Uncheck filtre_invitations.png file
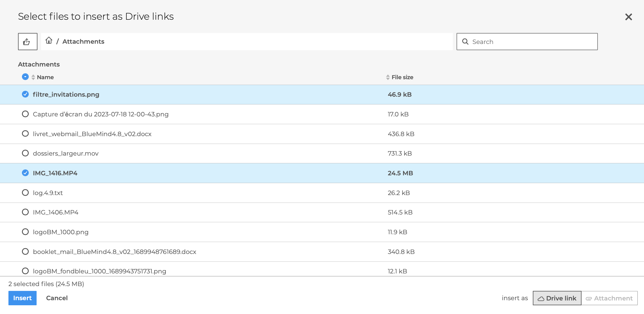 point(25,94)
